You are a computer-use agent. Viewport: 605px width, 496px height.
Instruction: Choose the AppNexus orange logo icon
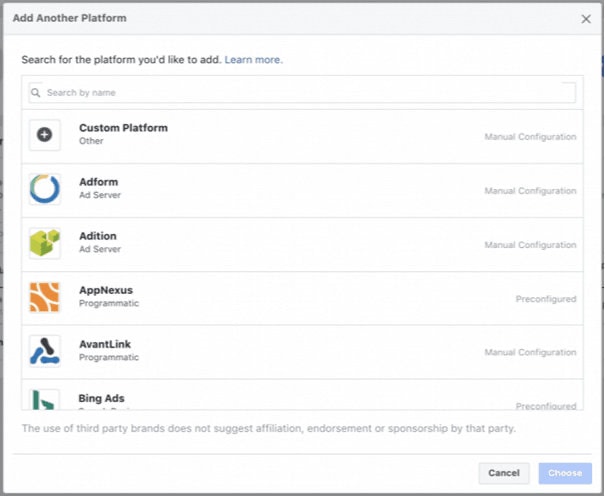(x=44, y=297)
